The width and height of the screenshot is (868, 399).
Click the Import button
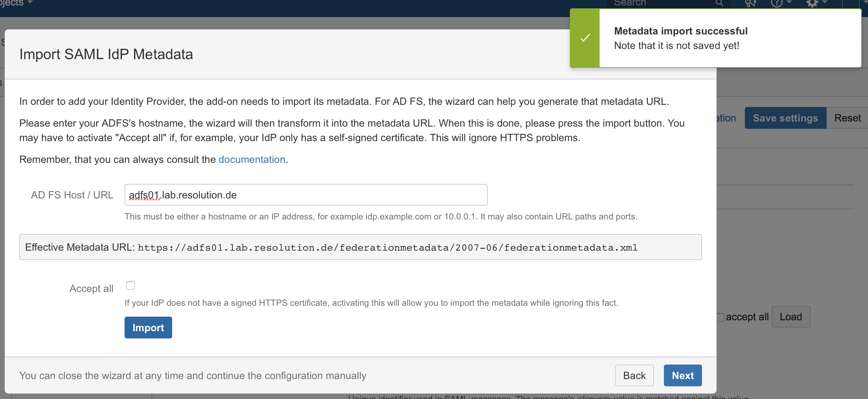148,328
